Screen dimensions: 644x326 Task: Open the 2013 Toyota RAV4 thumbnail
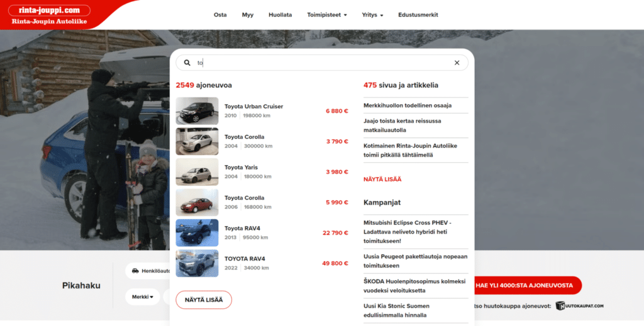[x=197, y=233]
